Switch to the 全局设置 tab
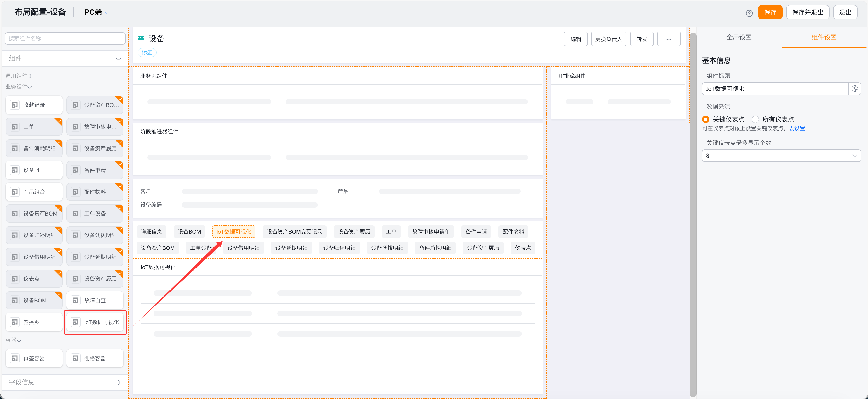Screen dimensions: 868x399 739,37
